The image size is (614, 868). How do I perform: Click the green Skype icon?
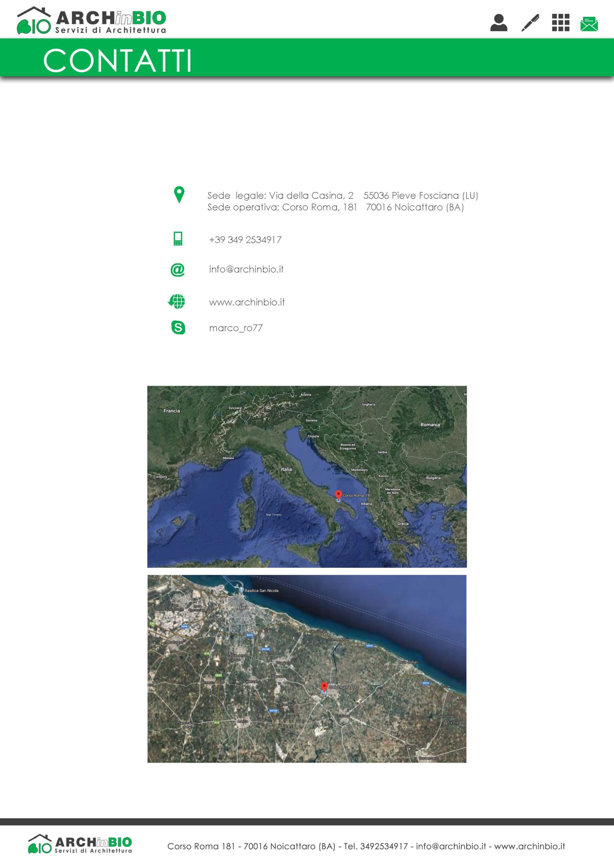(x=178, y=328)
